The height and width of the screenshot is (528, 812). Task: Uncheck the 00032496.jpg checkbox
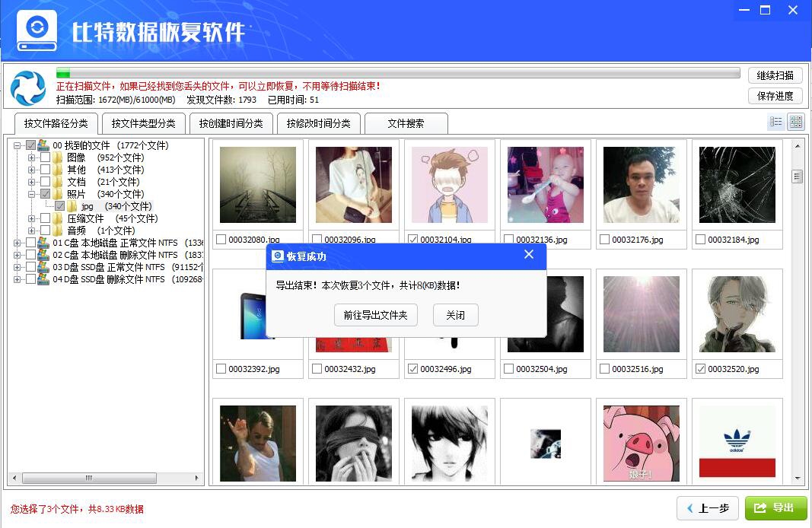pyautogui.click(x=412, y=368)
